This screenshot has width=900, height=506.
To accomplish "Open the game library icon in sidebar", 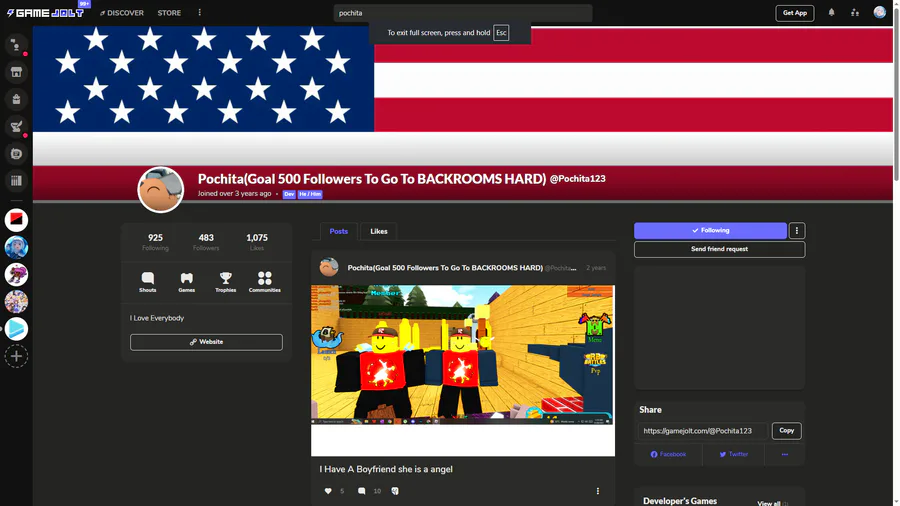I will (16, 181).
